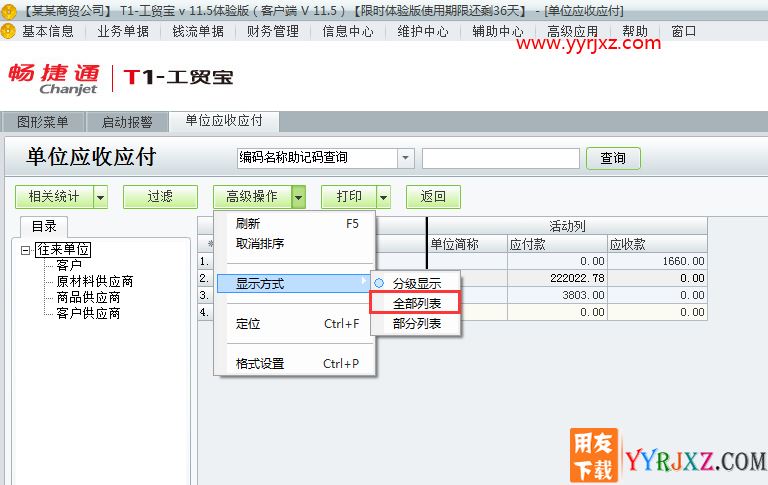The width and height of the screenshot is (768, 485).
Task: Select 客户供应商 in the tree
Action: pos(88,314)
